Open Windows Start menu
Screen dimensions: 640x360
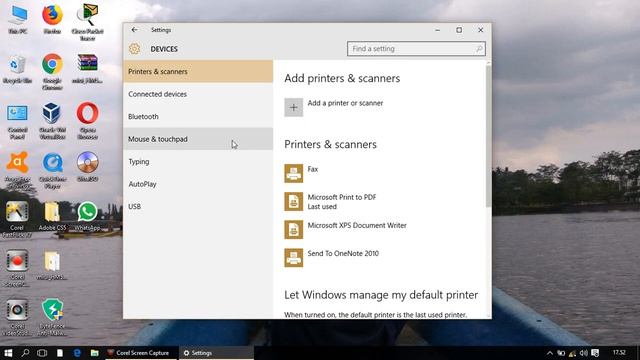click(8, 353)
